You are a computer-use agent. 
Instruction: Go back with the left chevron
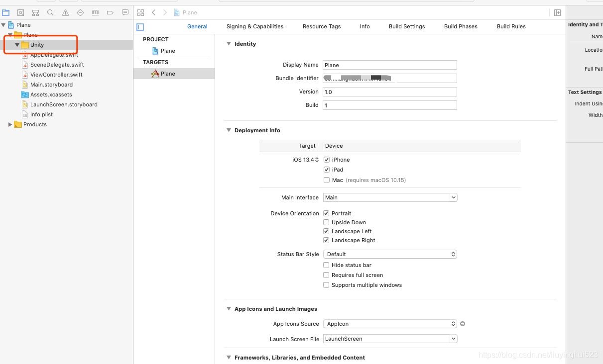point(154,12)
